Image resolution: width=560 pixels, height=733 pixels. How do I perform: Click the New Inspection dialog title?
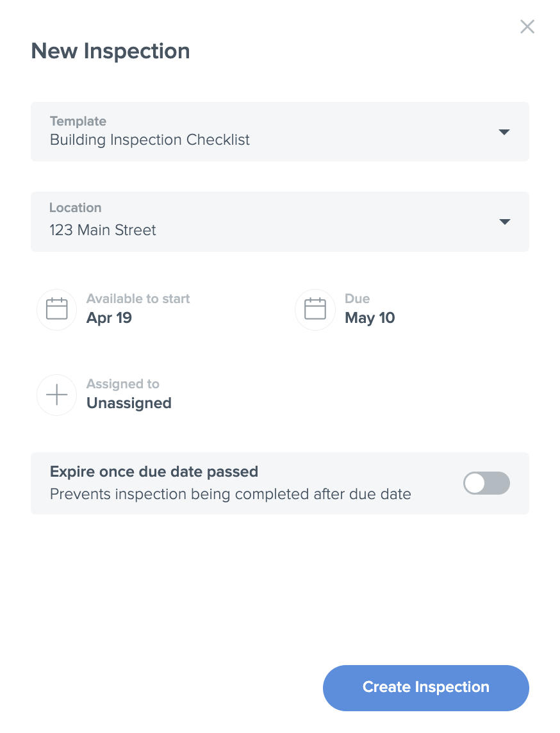(110, 51)
